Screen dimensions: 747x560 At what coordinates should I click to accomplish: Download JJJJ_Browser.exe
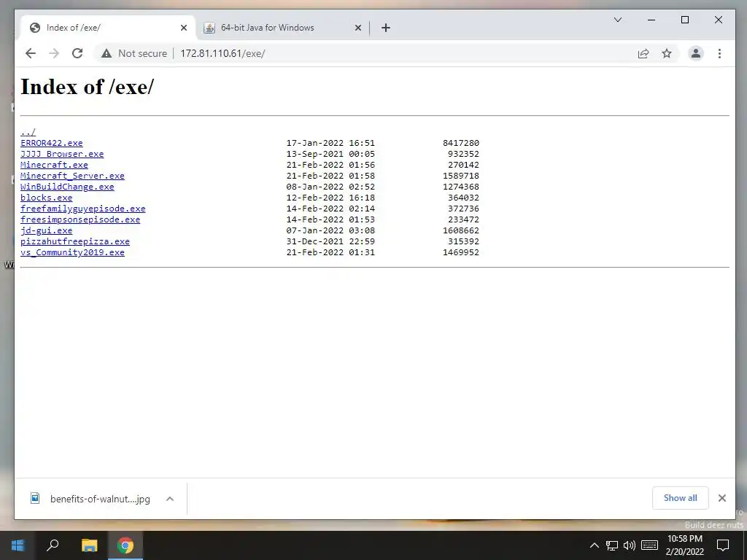point(62,154)
